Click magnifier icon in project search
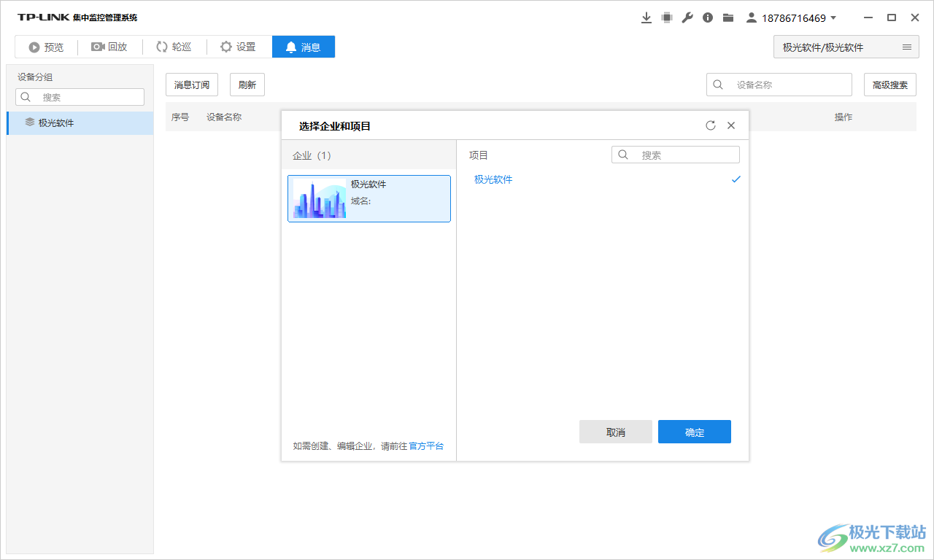 point(623,155)
